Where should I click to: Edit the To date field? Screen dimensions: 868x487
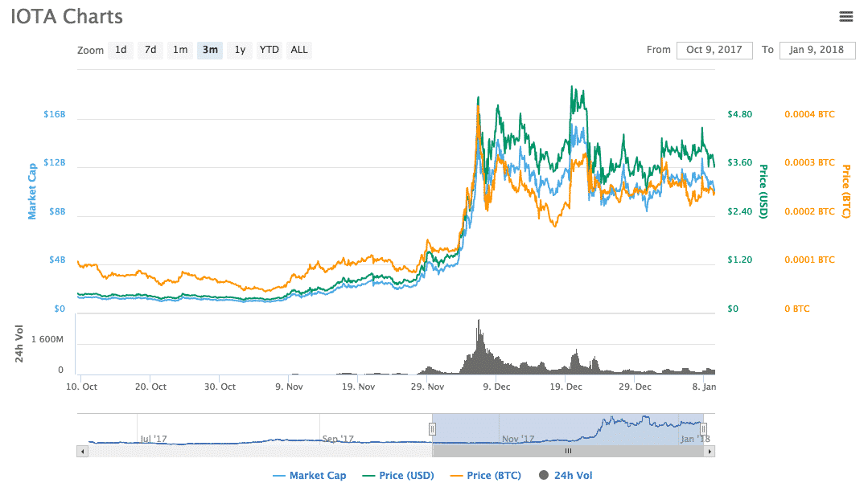click(817, 50)
